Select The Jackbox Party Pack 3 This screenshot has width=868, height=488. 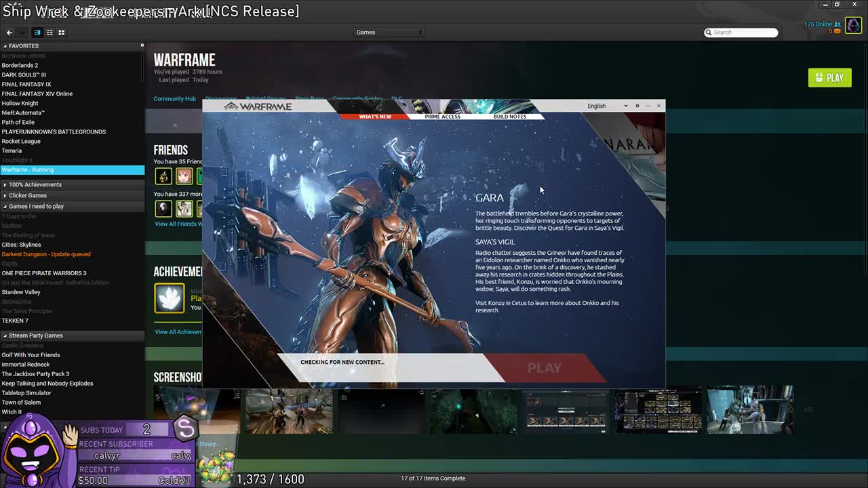(x=35, y=373)
